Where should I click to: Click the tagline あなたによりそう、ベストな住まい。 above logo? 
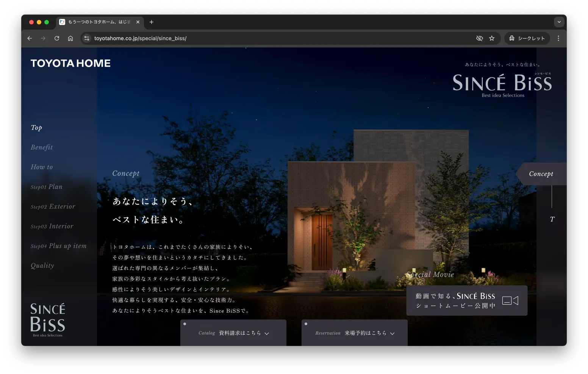click(x=503, y=64)
